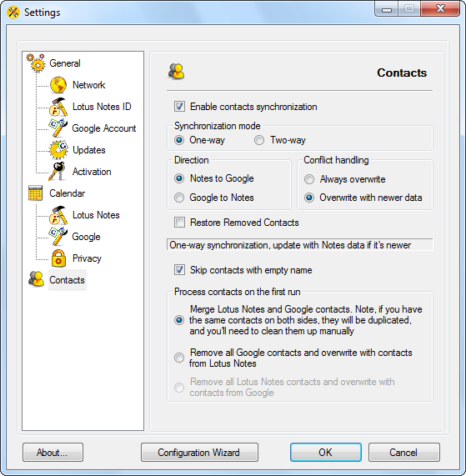
Task: Minimize the Settings window
Action: tap(387, 9)
